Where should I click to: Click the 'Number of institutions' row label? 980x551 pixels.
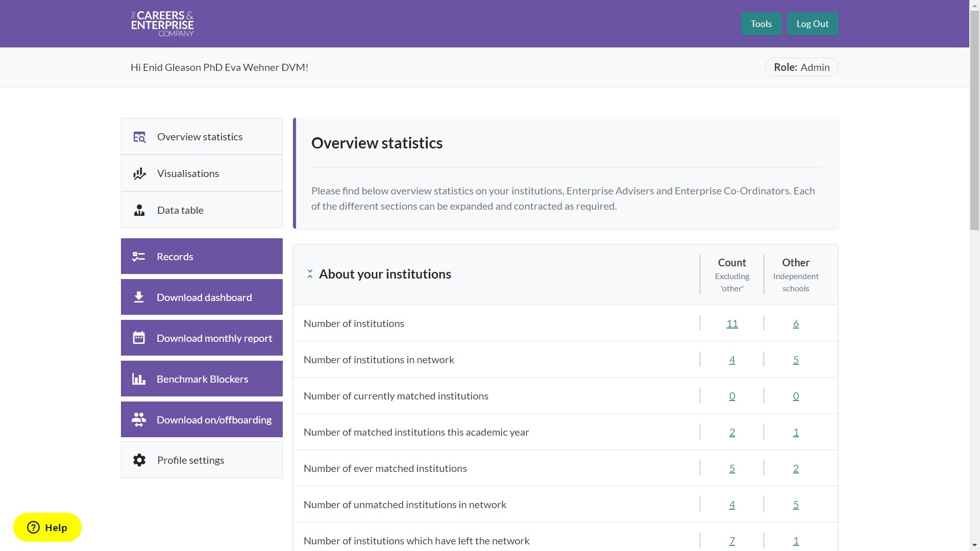(354, 323)
